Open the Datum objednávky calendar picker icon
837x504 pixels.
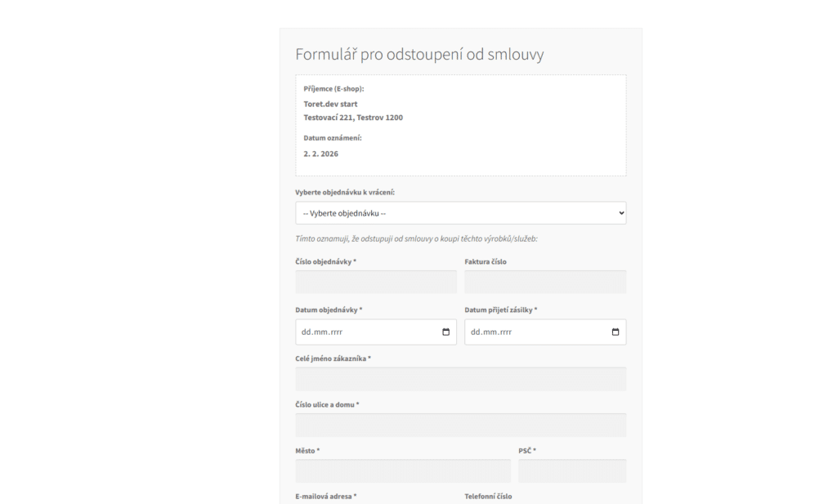(x=446, y=332)
